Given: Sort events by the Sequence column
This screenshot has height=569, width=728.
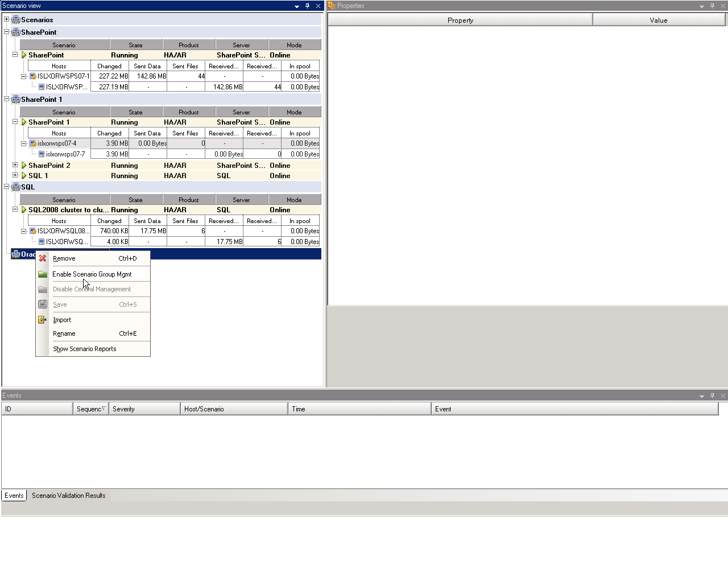Looking at the screenshot, I should tap(90, 409).
